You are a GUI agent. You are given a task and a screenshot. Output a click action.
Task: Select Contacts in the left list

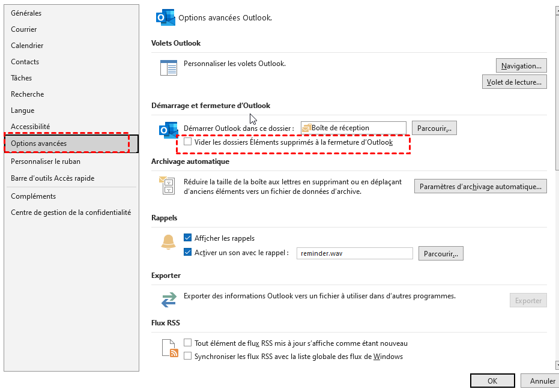tap(71, 62)
